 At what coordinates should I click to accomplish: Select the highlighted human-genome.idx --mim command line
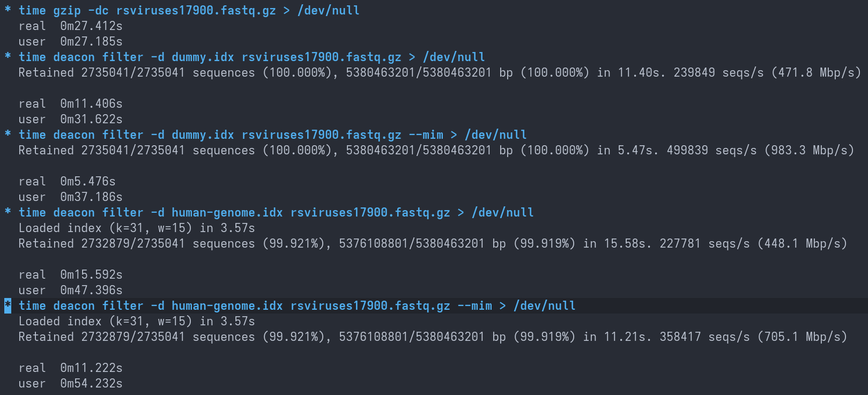pos(297,305)
